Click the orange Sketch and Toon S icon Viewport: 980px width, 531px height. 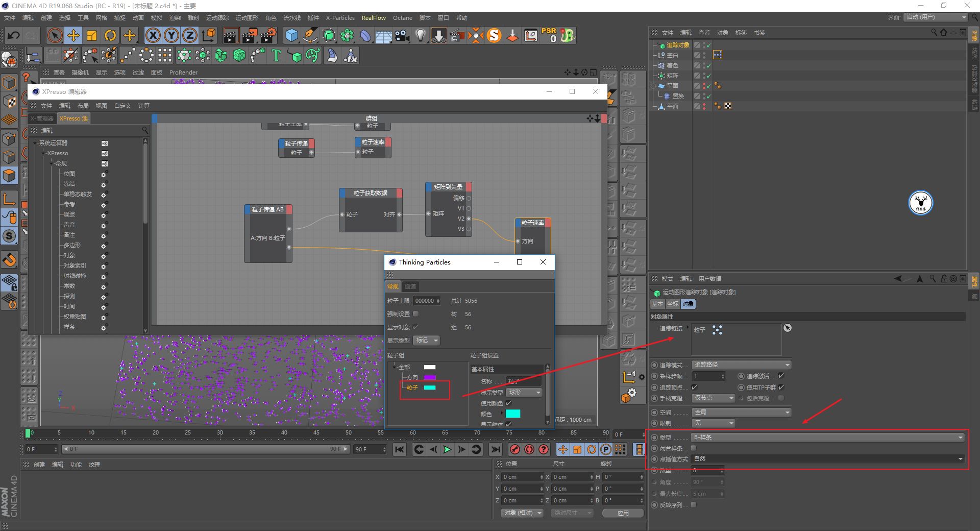(x=494, y=35)
